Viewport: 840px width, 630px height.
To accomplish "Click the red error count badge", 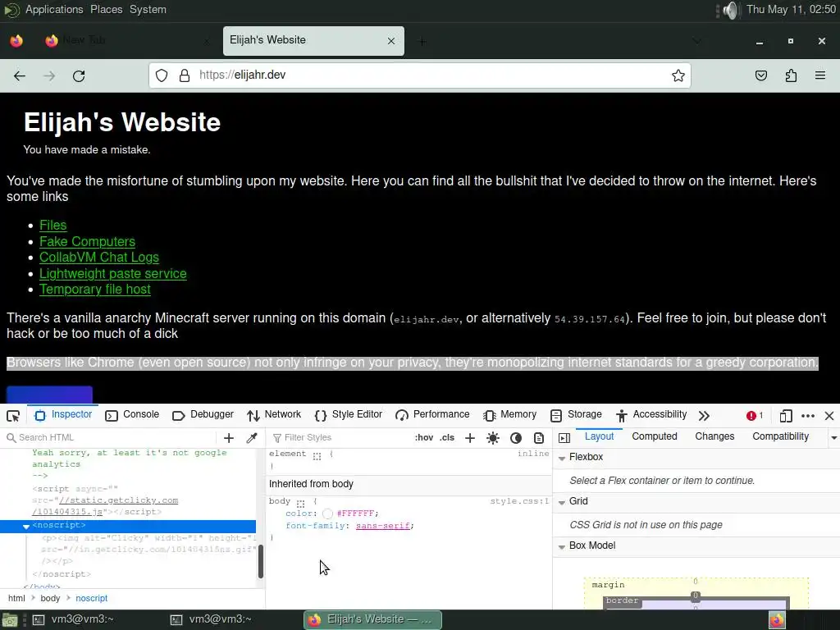I will (x=755, y=416).
